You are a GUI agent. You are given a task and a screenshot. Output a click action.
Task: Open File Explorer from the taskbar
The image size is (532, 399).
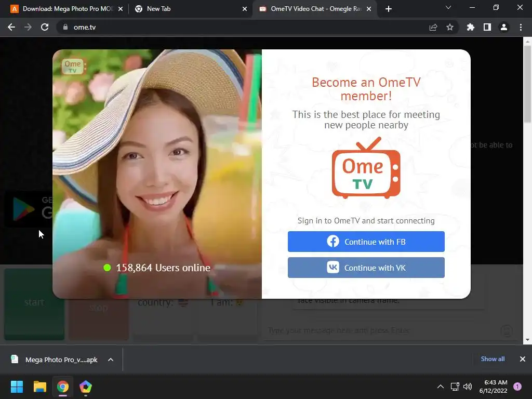[39, 387]
